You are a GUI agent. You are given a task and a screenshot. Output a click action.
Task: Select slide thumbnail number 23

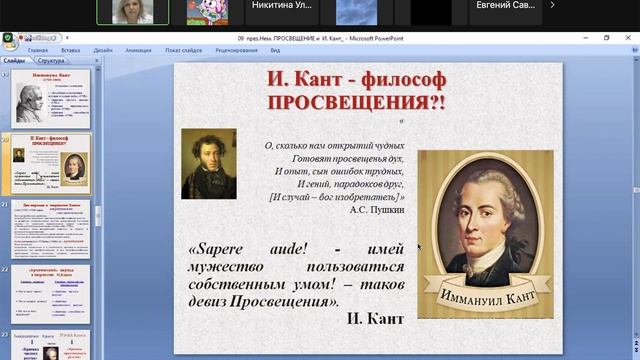click(x=51, y=345)
